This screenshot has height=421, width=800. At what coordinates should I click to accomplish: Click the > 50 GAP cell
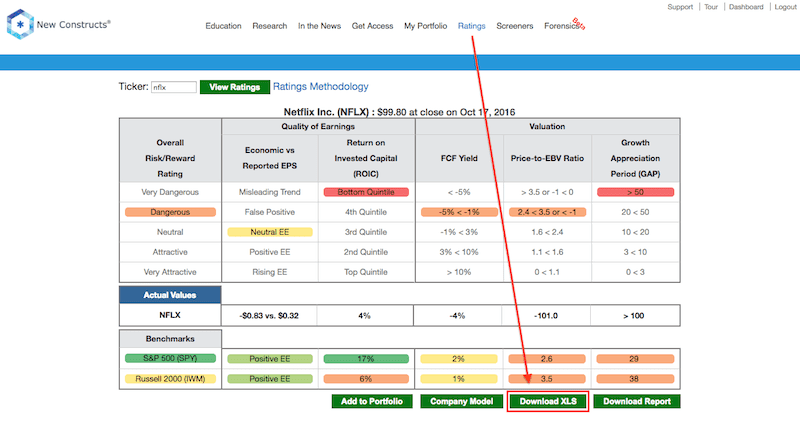(635, 192)
